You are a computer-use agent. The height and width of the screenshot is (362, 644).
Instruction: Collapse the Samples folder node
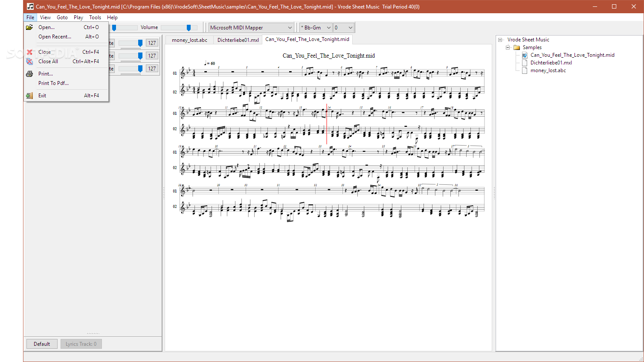coord(508,47)
